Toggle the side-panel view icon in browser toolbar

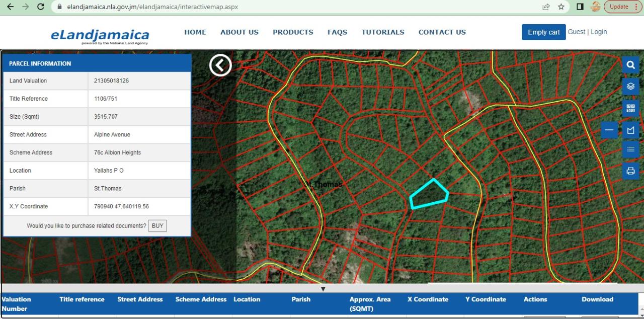580,7
